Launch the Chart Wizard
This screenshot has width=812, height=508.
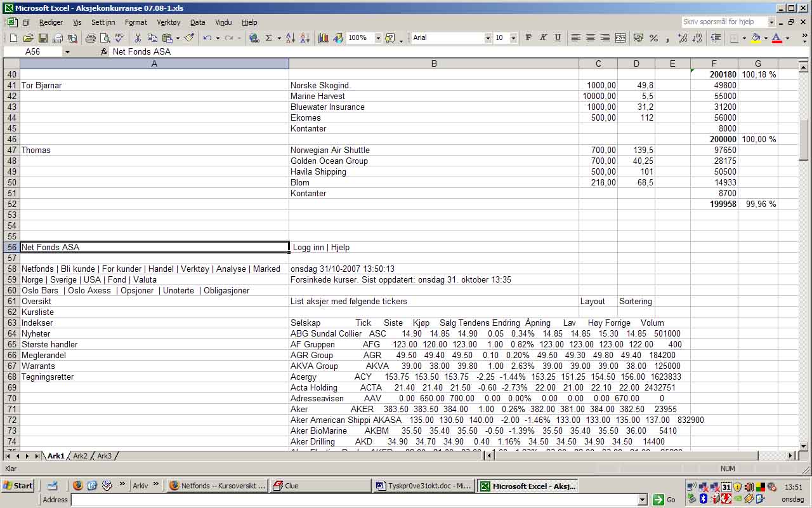point(324,38)
